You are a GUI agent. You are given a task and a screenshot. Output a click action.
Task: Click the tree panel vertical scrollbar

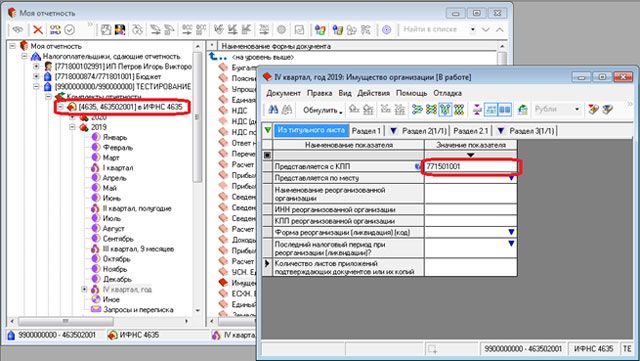tap(198, 178)
